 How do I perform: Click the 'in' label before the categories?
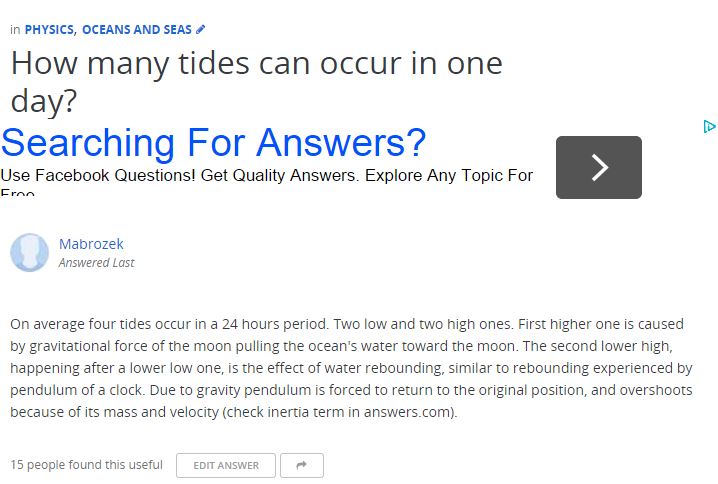[15, 30]
